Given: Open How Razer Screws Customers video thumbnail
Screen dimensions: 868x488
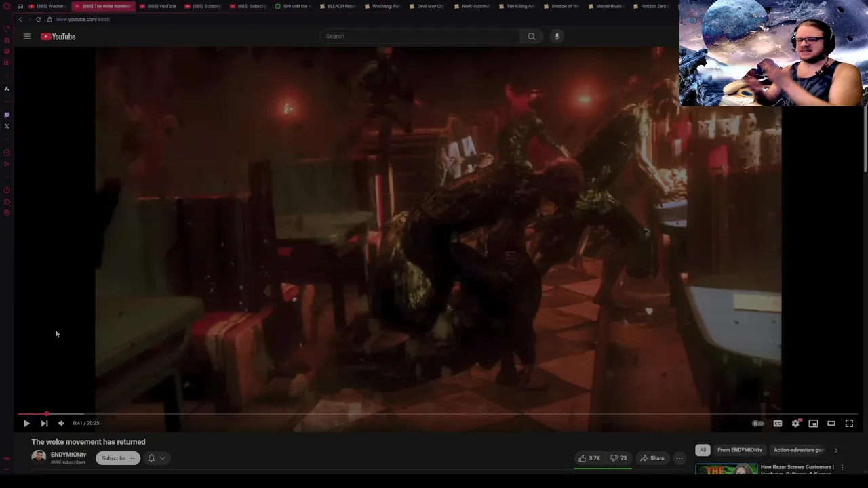Looking at the screenshot, I should tap(726, 469).
